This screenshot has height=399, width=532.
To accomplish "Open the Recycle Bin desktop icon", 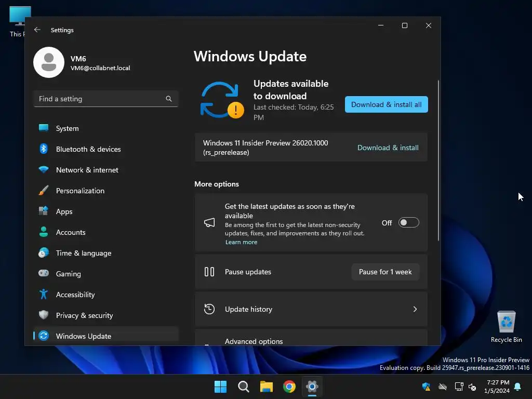I will 506,327.
